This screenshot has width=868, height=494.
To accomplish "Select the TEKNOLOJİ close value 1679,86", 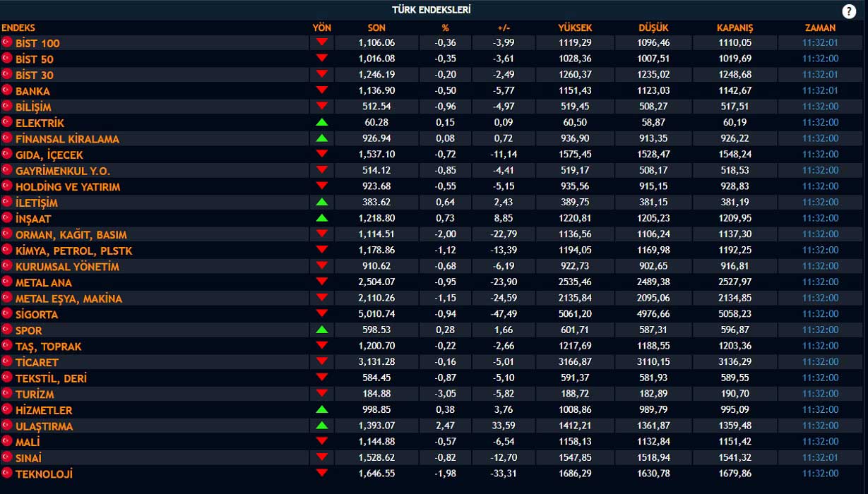I will click(x=735, y=474).
